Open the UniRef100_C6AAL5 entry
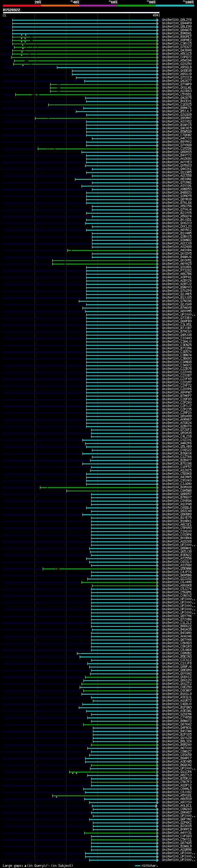The width and height of the screenshot is (197, 868). pyautogui.click(x=177, y=789)
